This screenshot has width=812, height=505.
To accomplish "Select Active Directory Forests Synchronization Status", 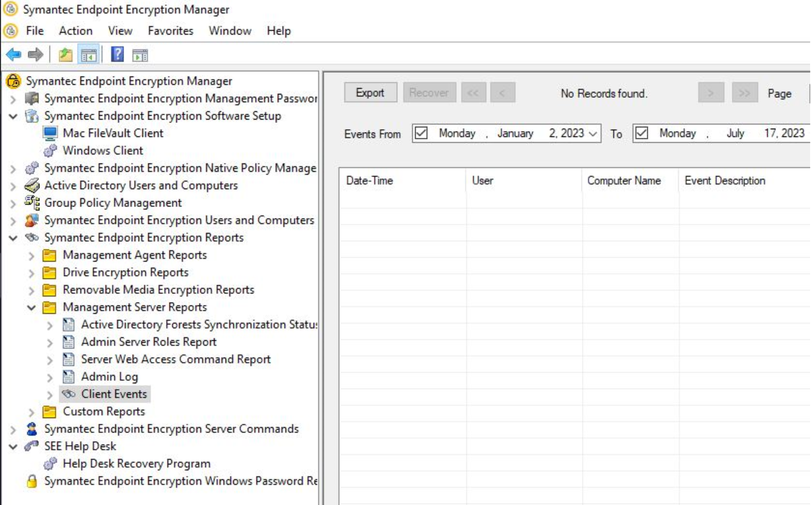I will (199, 324).
